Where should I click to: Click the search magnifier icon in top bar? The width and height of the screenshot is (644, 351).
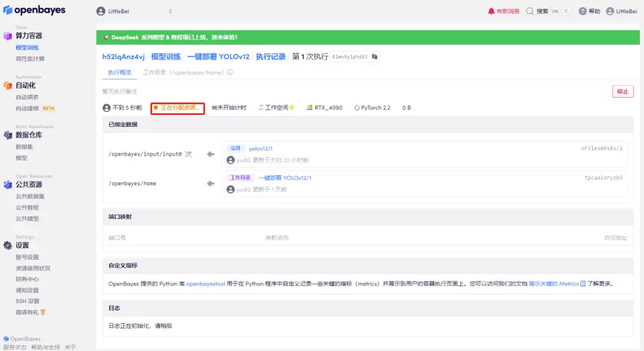pos(528,10)
